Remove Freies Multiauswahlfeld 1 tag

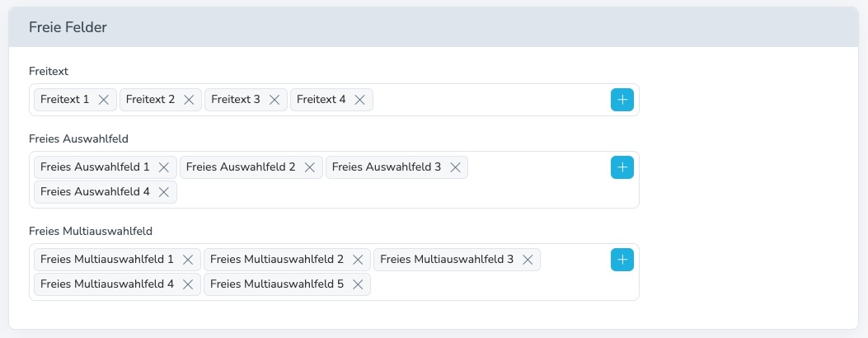click(188, 260)
